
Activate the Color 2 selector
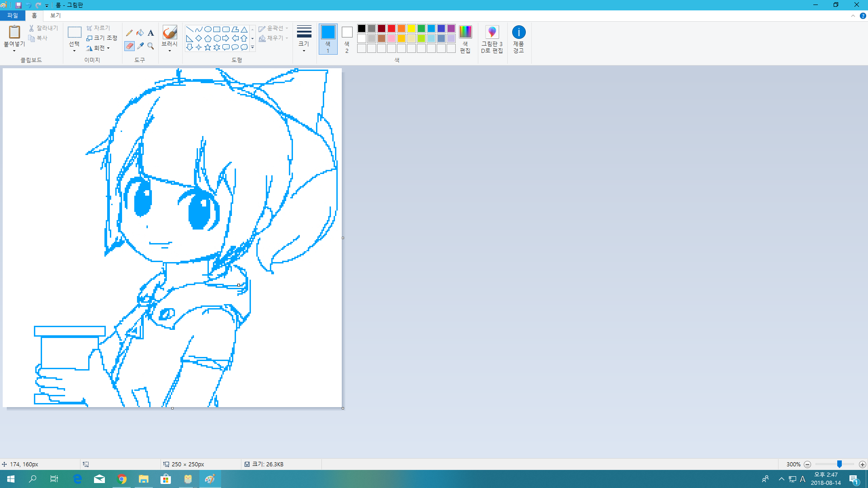347,39
